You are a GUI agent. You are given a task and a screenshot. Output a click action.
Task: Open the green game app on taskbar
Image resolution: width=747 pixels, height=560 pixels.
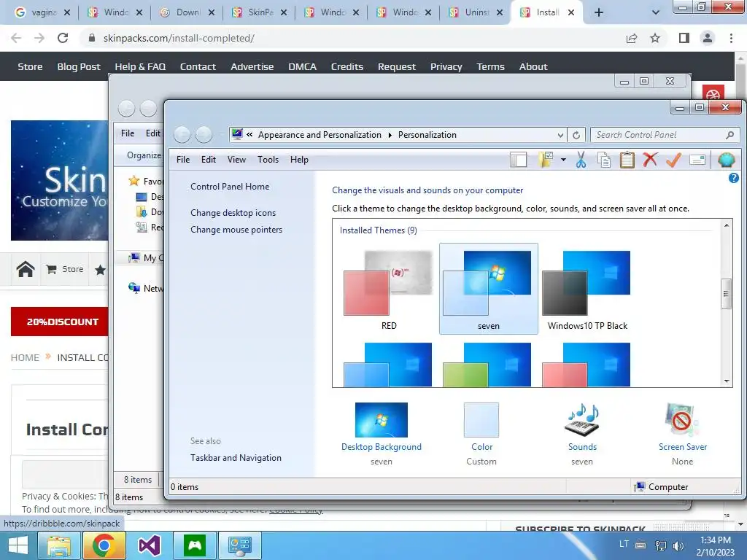[194, 545]
